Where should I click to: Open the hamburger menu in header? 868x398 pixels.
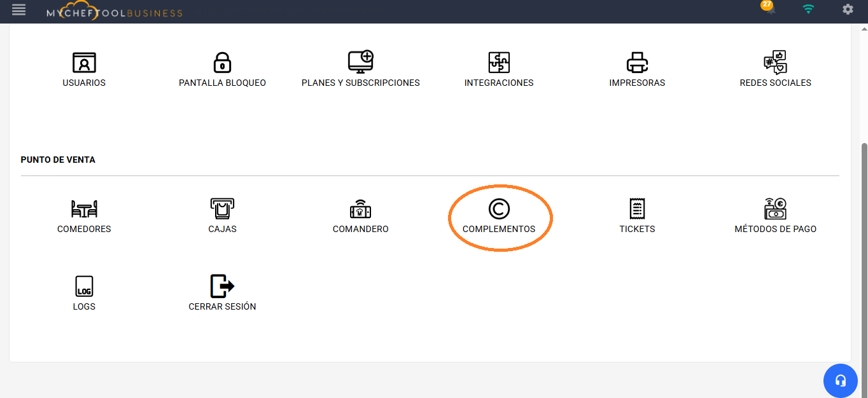click(19, 10)
